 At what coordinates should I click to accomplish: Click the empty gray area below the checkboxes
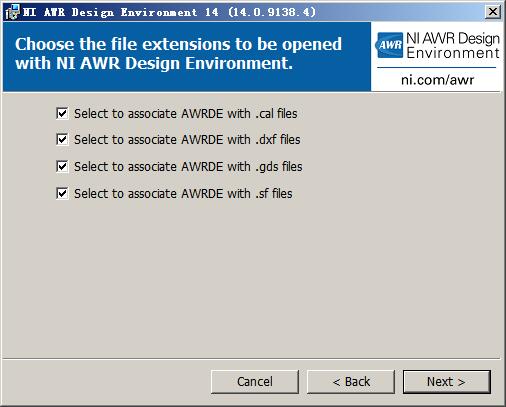click(252, 277)
